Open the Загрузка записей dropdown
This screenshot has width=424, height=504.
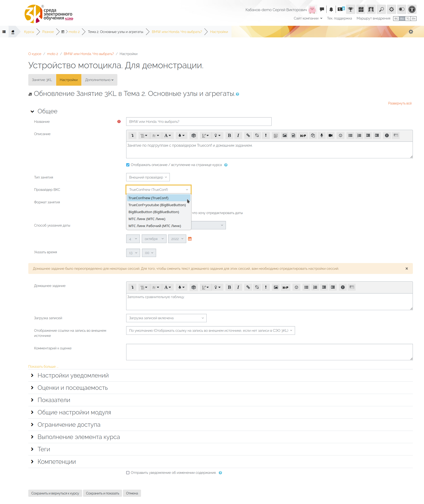(166, 318)
